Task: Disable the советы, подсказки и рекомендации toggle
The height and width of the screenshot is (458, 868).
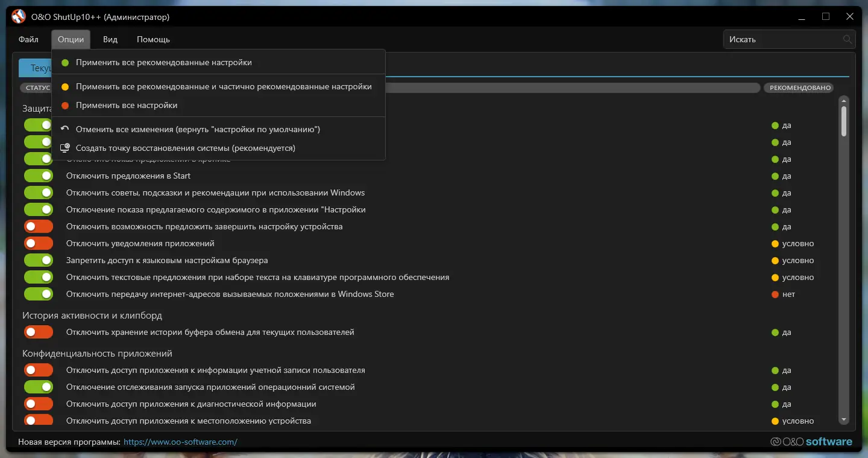Action: 39,193
